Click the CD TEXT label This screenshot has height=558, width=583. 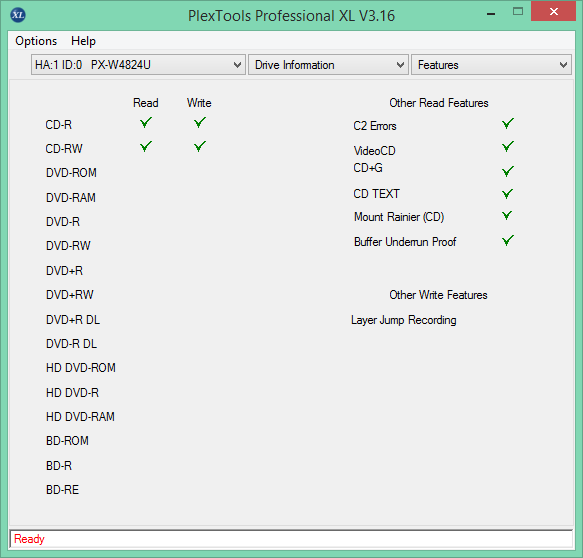[x=376, y=194]
